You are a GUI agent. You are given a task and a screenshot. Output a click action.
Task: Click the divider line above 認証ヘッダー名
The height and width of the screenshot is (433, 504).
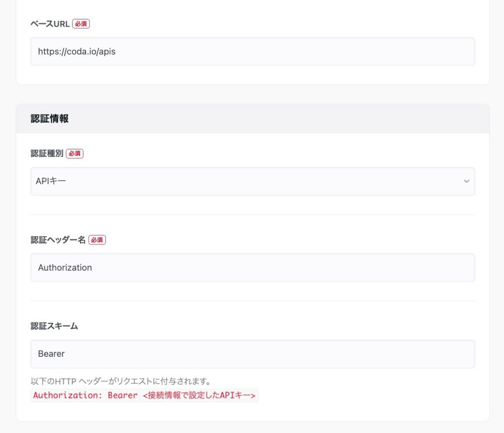pos(252,215)
